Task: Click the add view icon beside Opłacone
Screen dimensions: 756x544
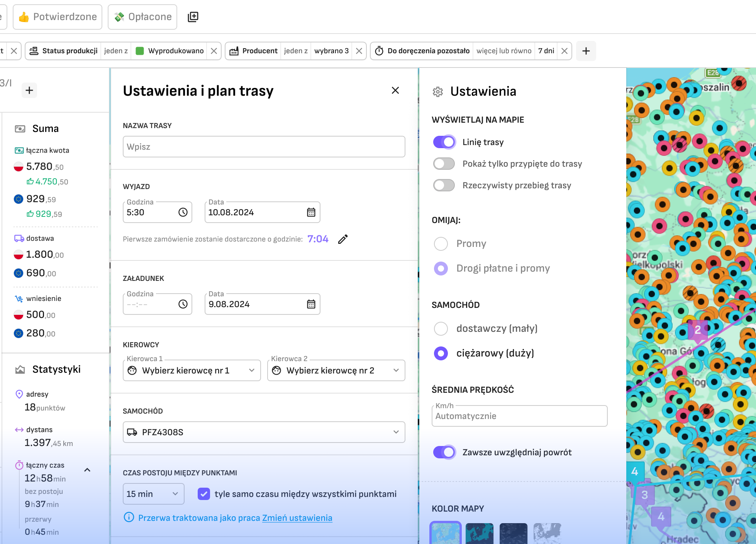Action: point(193,17)
